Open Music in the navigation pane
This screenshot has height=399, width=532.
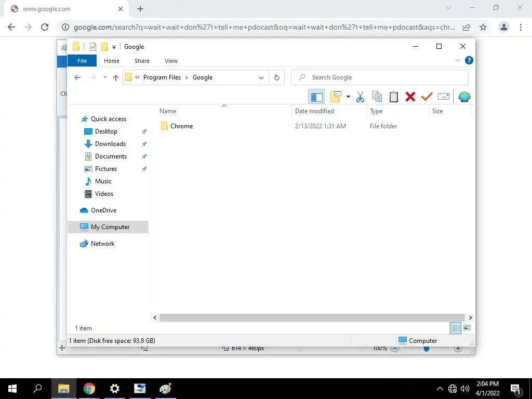(103, 181)
